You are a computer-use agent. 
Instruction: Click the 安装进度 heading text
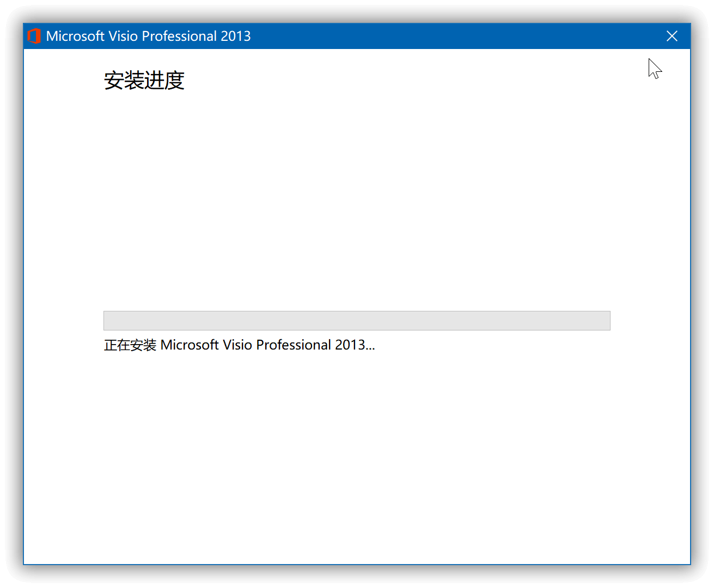point(144,81)
